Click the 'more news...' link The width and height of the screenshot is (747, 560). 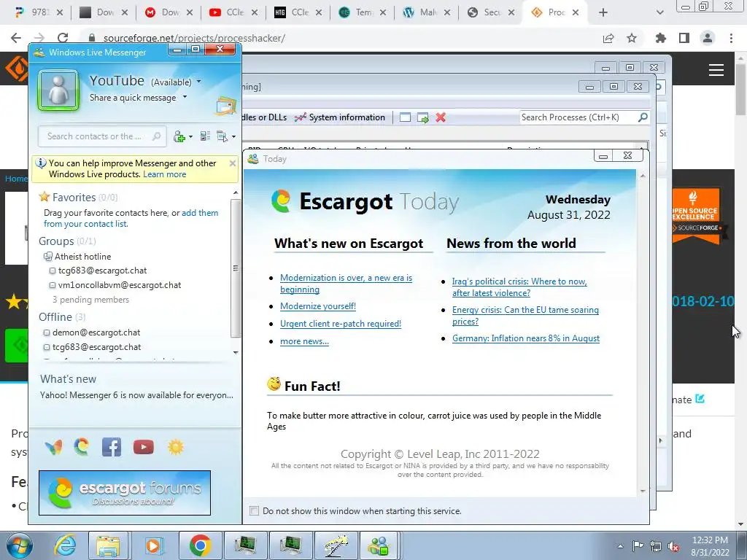point(304,341)
